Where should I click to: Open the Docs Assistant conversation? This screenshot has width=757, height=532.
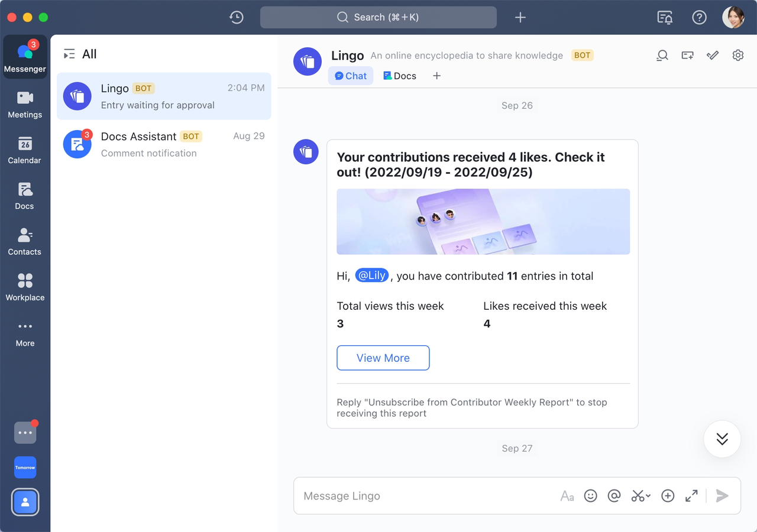pyautogui.click(x=164, y=144)
